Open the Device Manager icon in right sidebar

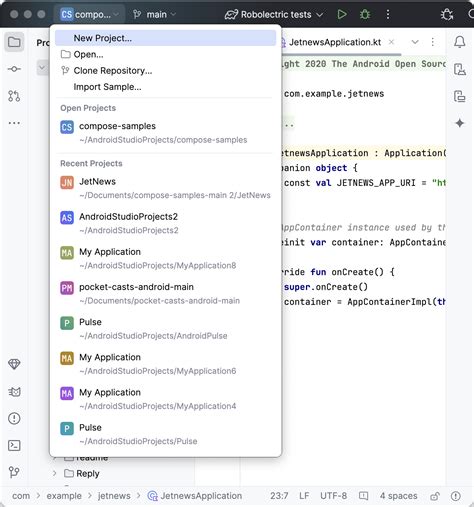460,69
